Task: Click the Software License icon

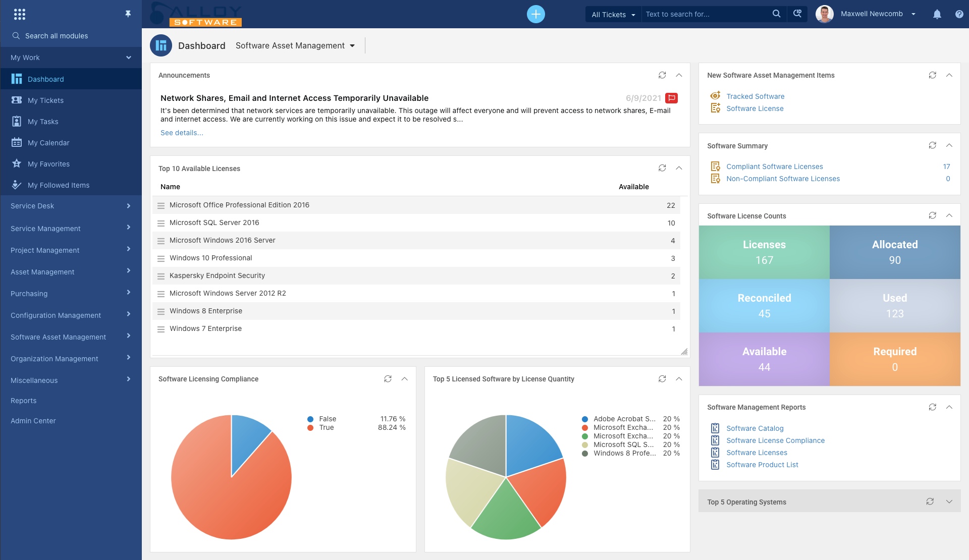Action: pos(716,108)
